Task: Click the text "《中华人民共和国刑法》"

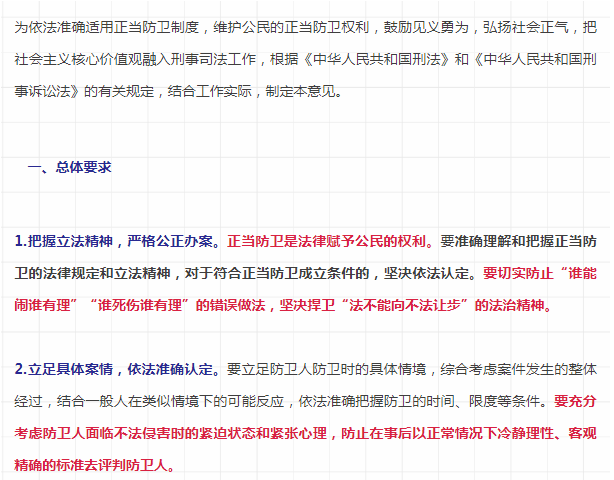Action: pyautogui.click(x=377, y=60)
